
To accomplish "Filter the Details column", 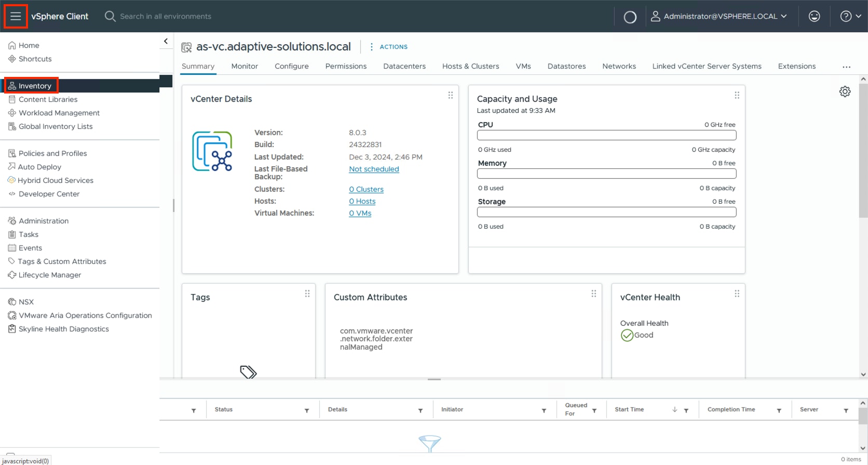I will (421, 410).
